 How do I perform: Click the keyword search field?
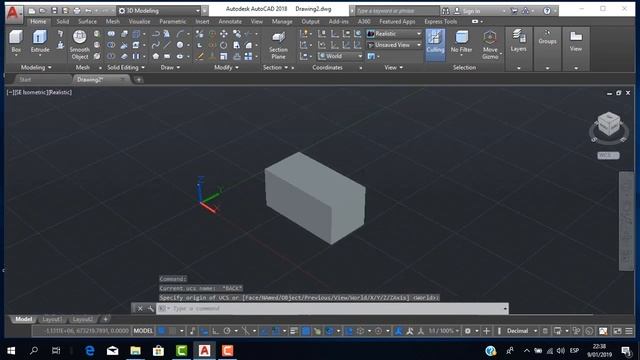tap(397, 11)
